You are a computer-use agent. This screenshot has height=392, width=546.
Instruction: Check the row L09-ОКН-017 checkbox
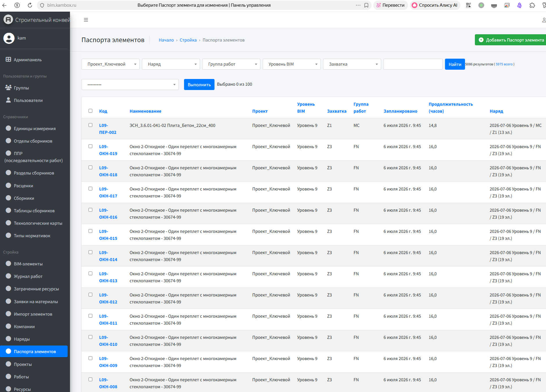[x=91, y=189]
